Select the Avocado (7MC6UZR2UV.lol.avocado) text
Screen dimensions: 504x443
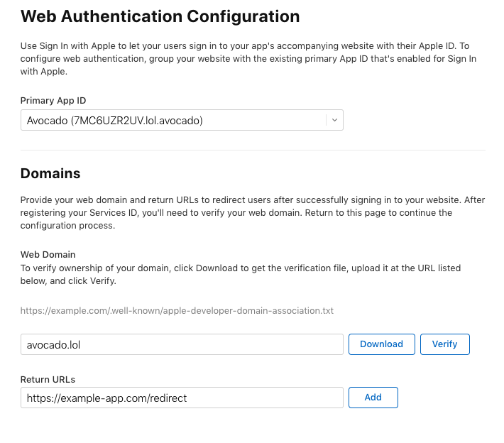click(x=115, y=121)
